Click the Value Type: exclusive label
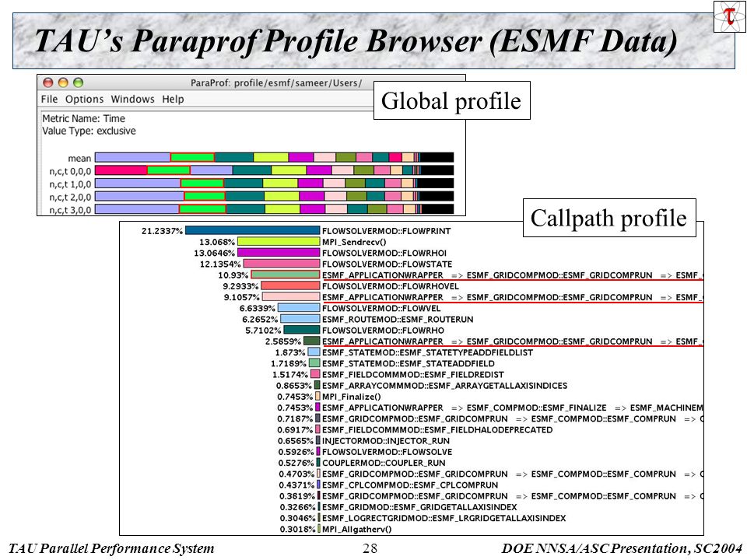The image size is (747, 560). coord(89,131)
